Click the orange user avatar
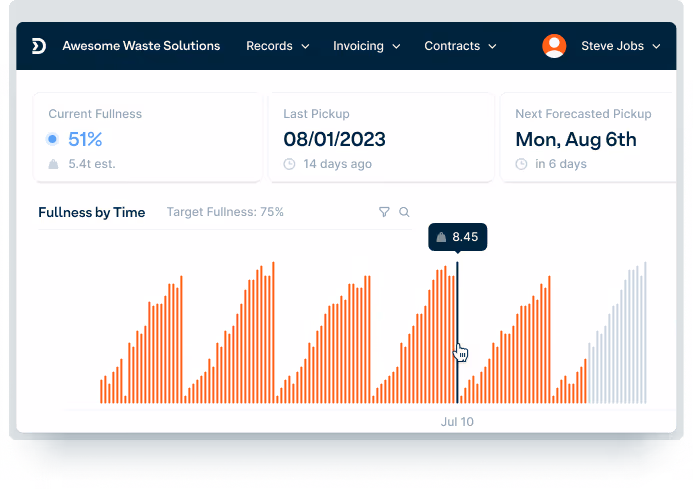Viewport: 693px width, 489px height. point(554,46)
